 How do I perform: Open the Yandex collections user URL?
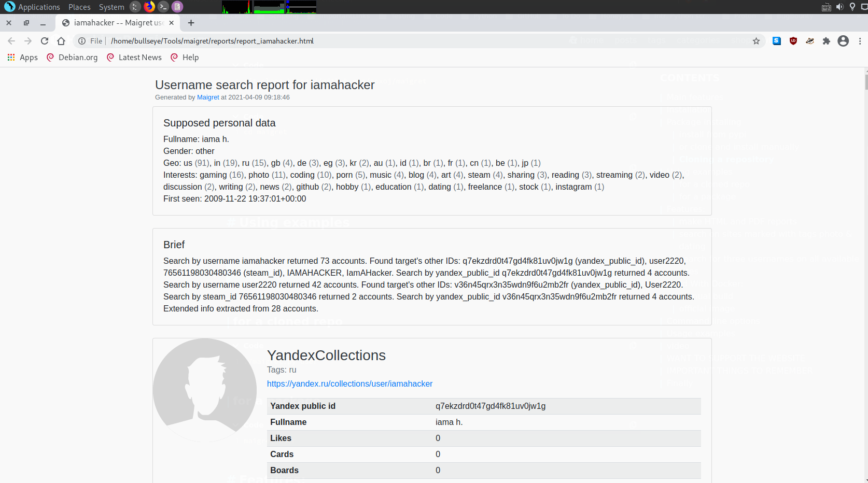349,383
